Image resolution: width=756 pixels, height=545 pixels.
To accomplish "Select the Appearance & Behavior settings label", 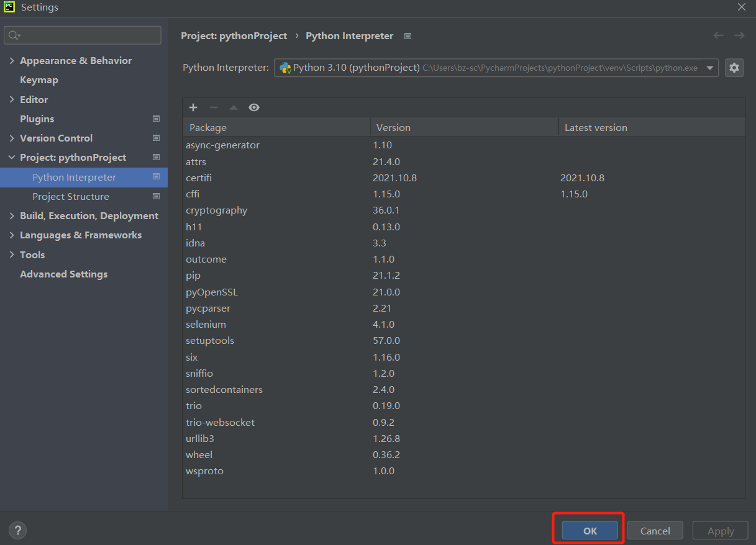I will [76, 60].
